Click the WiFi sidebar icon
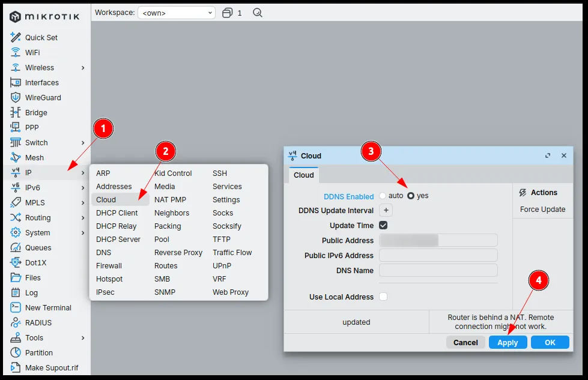 (x=16, y=52)
